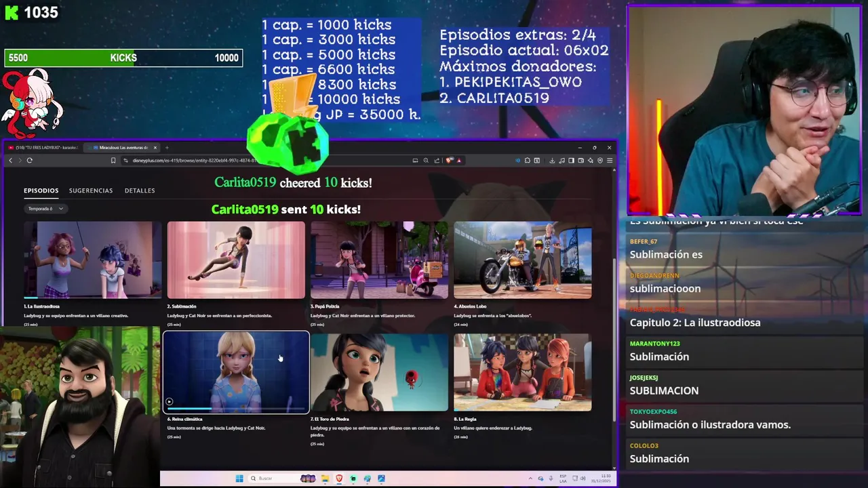Click the La Ilustradiosa watch progress bar
Viewport: 868px width, 488px height.
(x=93, y=298)
